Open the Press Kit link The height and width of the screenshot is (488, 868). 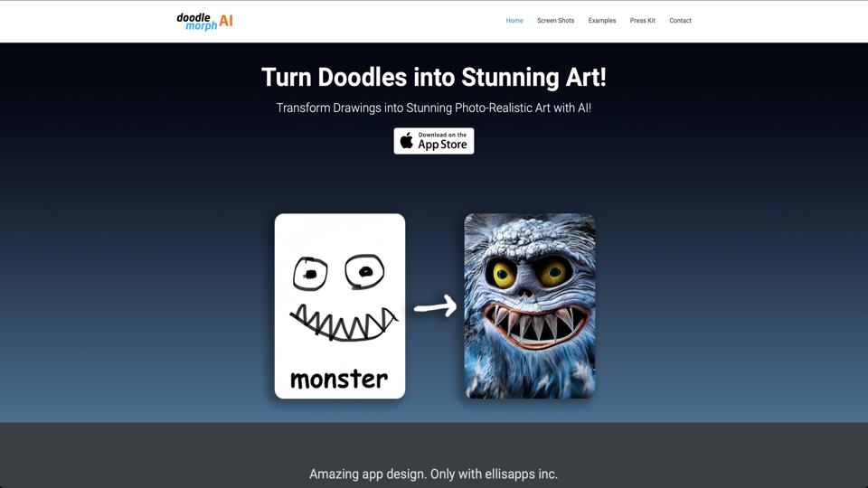pos(642,21)
